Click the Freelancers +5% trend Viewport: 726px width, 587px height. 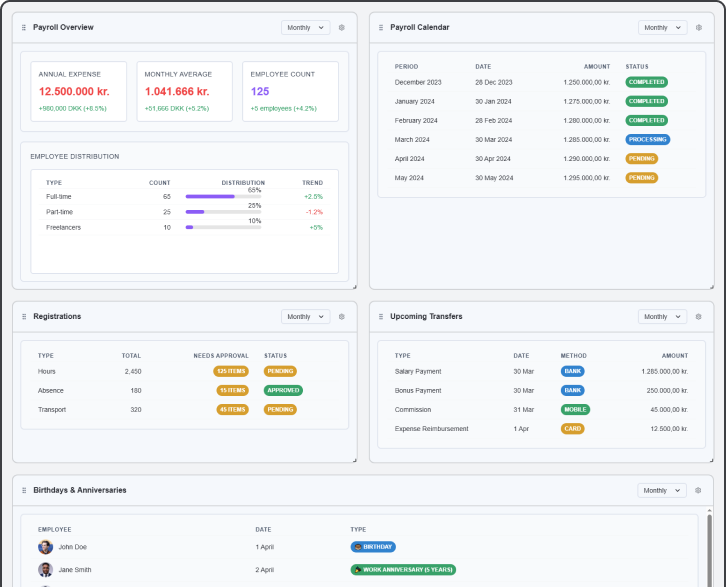tap(316, 228)
